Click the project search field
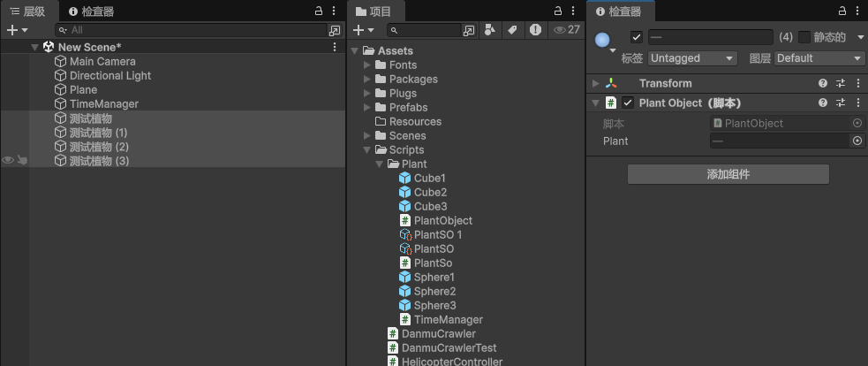 tap(424, 30)
